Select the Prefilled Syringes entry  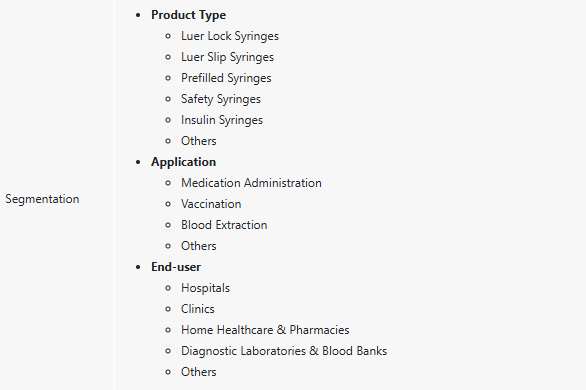[x=226, y=78]
